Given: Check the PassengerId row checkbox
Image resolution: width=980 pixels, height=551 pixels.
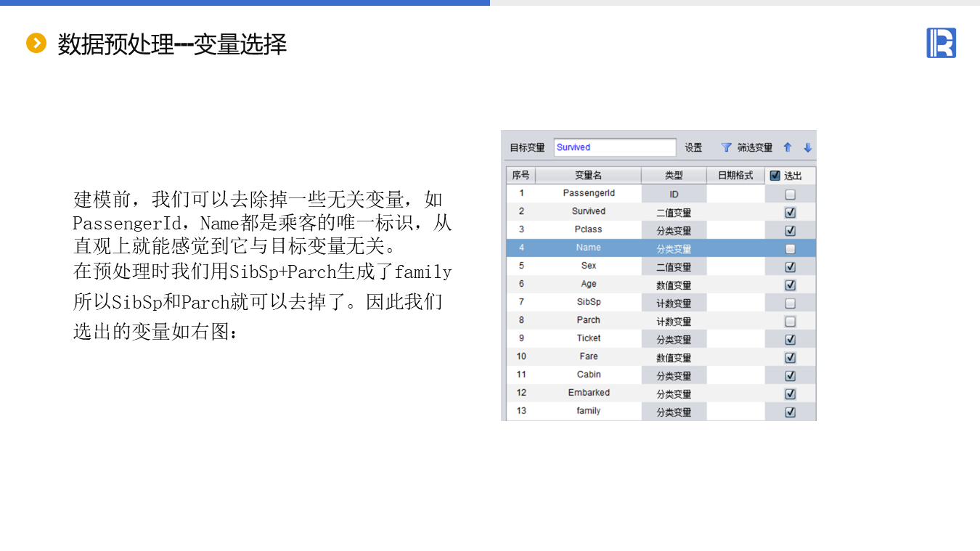Looking at the screenshot, I should click(791, 195).
